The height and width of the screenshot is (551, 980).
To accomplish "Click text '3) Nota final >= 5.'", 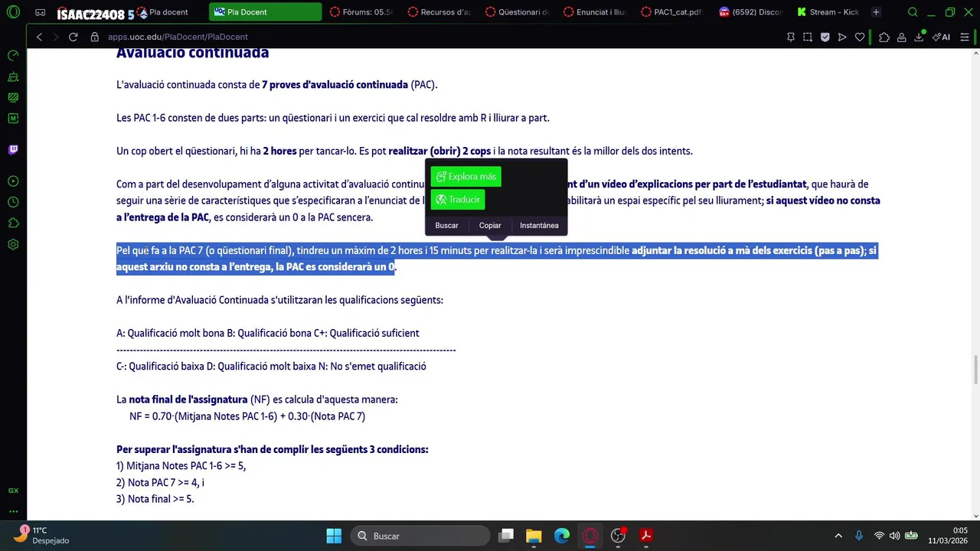I will click(155, 499).
